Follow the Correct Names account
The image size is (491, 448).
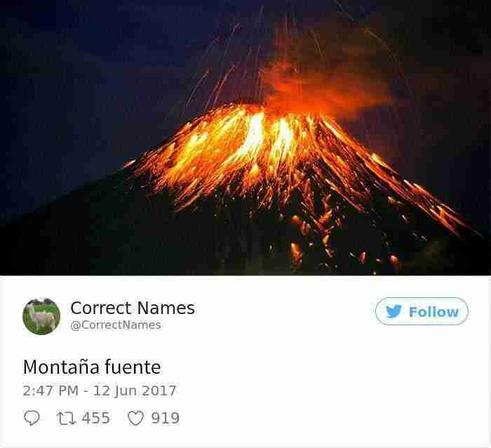tap(422, 311)
